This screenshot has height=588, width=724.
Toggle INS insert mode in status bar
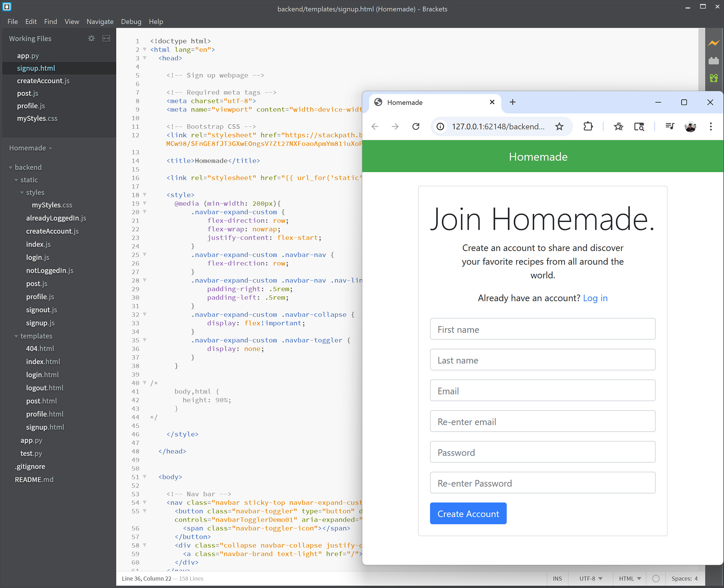[x=557, y=578]
